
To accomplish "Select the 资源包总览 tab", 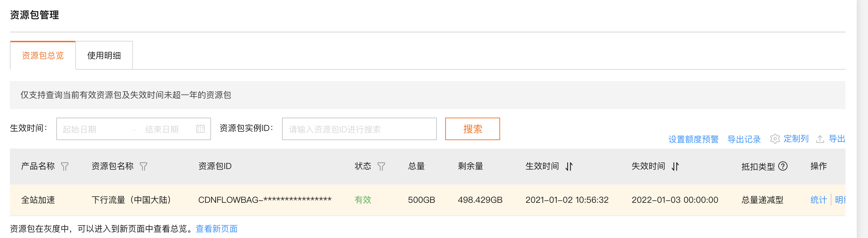I will [x=43, y=56].
